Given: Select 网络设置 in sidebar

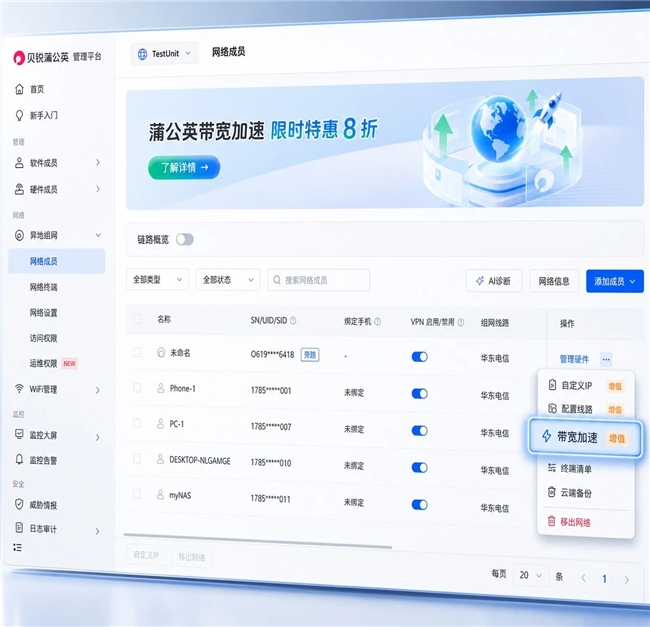Looking at the screenshot, I should coord(44,313).
